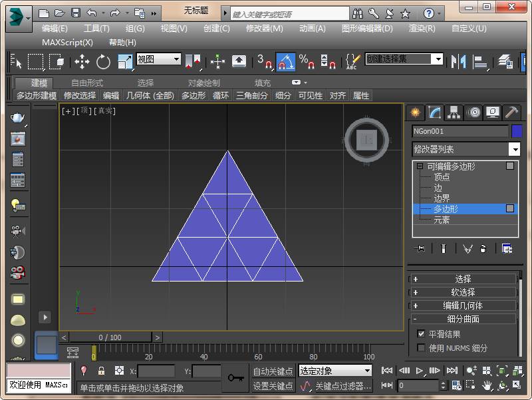Collapse the 细分曲面 rollout
Viewport: 532px width, 400px height.
point(463,319)
